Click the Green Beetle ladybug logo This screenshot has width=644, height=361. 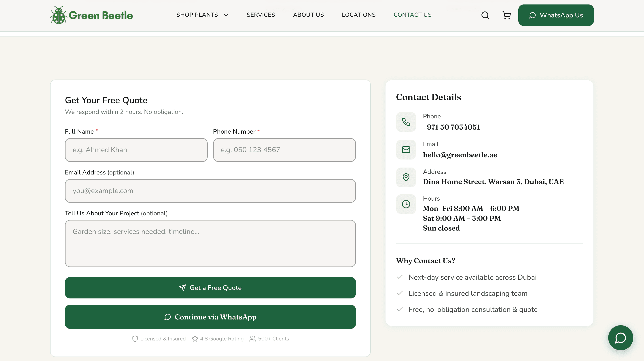(59, 15)
